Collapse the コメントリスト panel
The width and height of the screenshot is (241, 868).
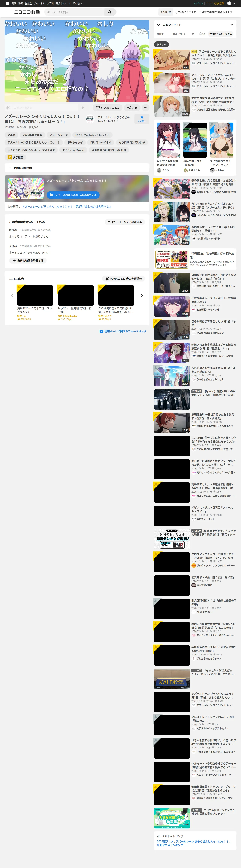158,25
